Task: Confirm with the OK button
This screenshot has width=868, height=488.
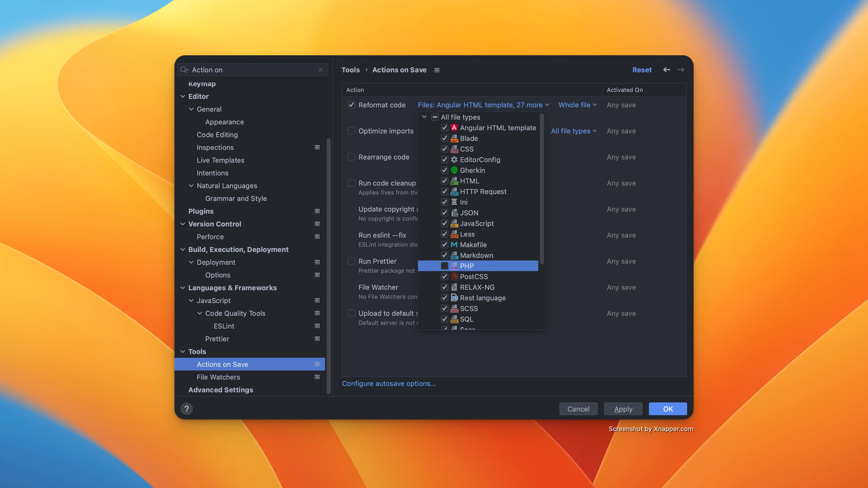Action: pyautogui.click(x=668, y=409)
